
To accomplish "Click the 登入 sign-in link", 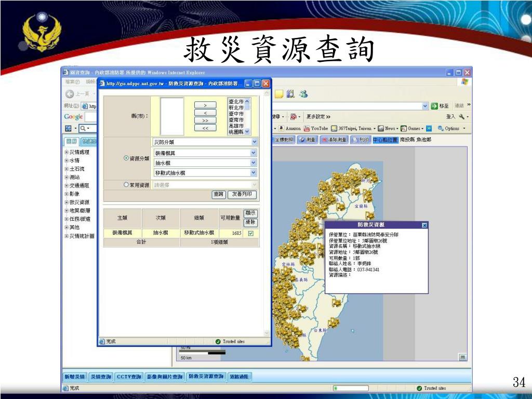I will click(x=450, y=117).
